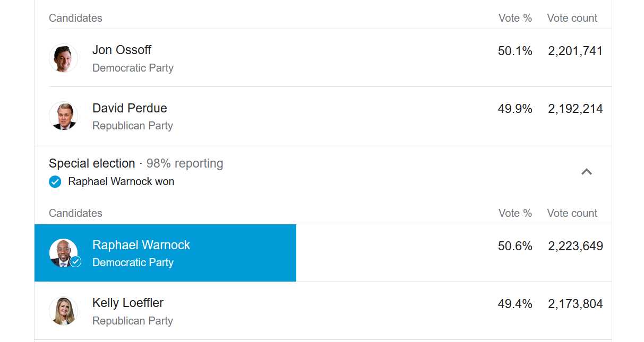Click the 'Raphael Warnock won' text

tap(121, 182)
